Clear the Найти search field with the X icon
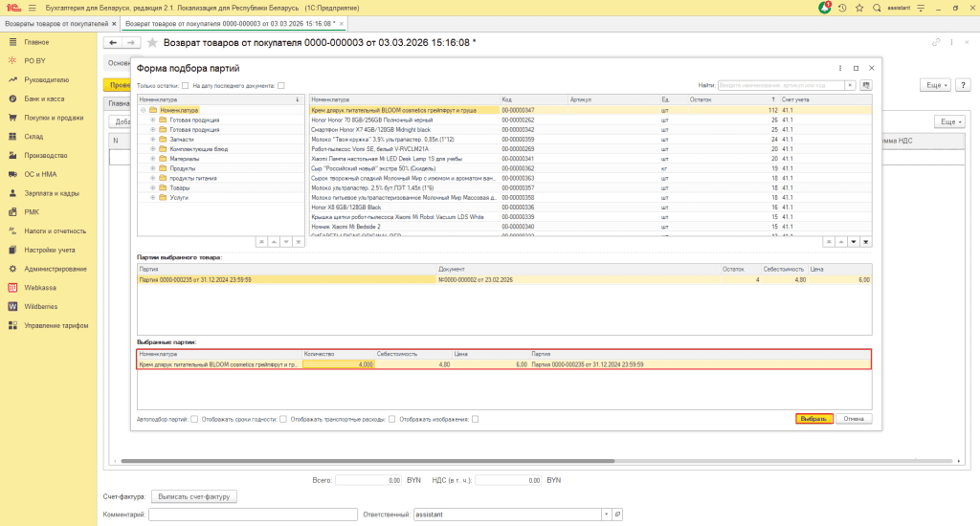980x526 pixels. coord(852,85)
